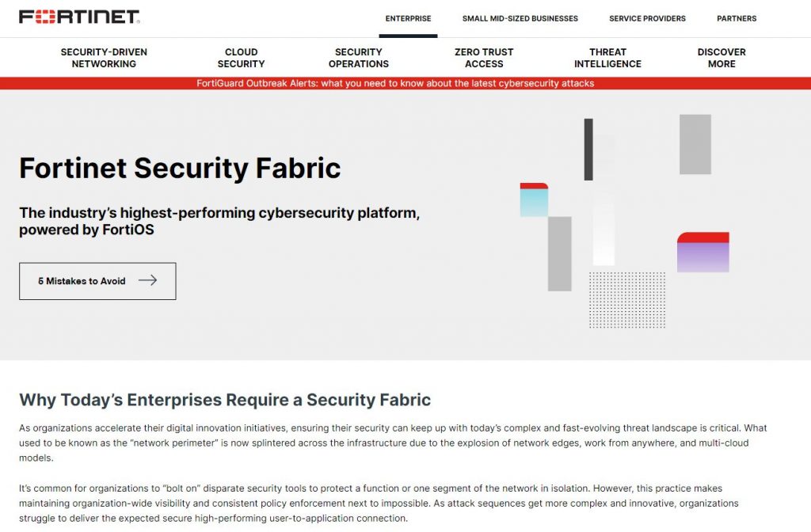Go to the Partners tab
The image size is (811, 532).
[x=737, y=18]
